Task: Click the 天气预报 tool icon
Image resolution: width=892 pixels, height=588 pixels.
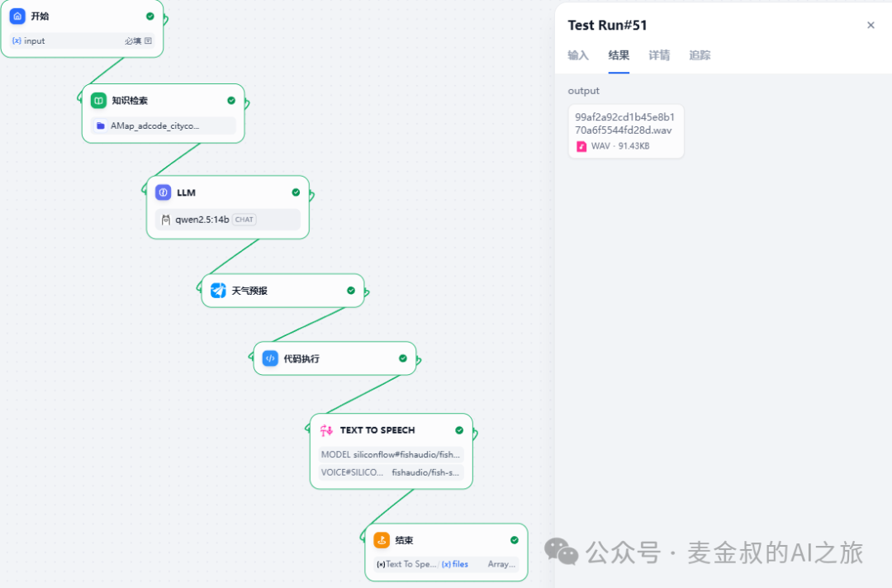Action: [x=218, y=291]
